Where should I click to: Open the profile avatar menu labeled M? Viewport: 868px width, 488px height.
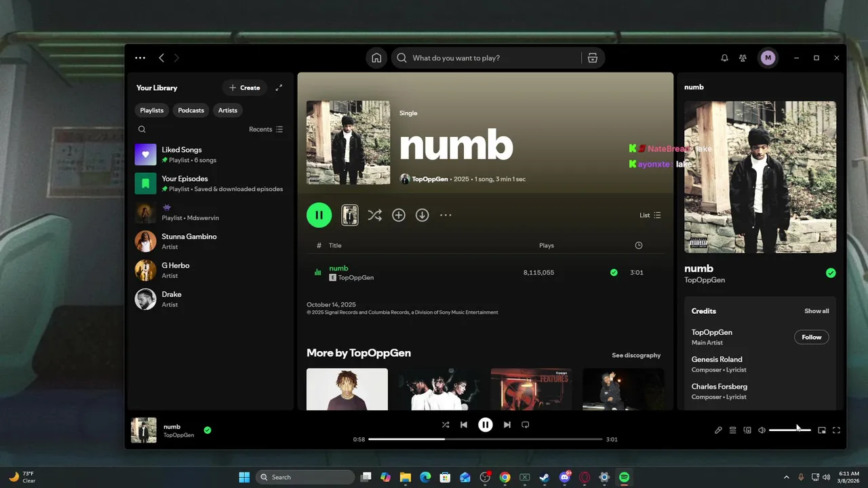coord(768,58)
